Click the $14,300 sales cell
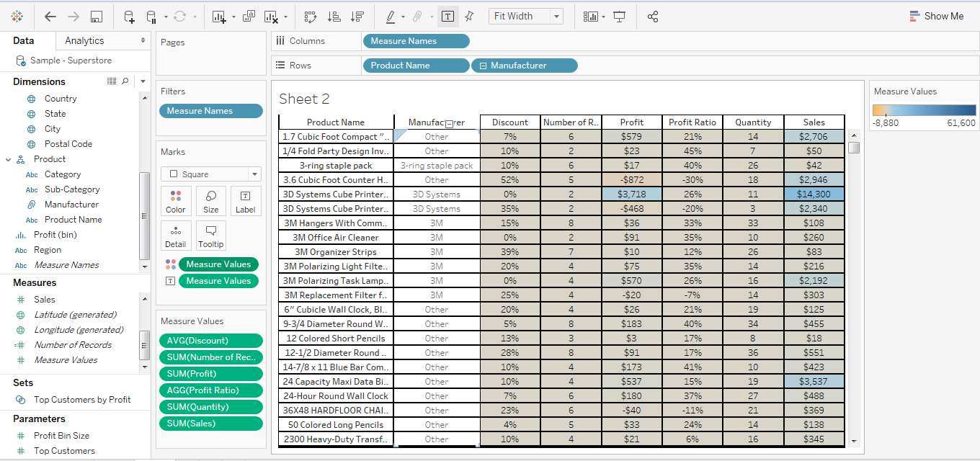980x461 pixels. pyautogui.click(x=814, y=194)
